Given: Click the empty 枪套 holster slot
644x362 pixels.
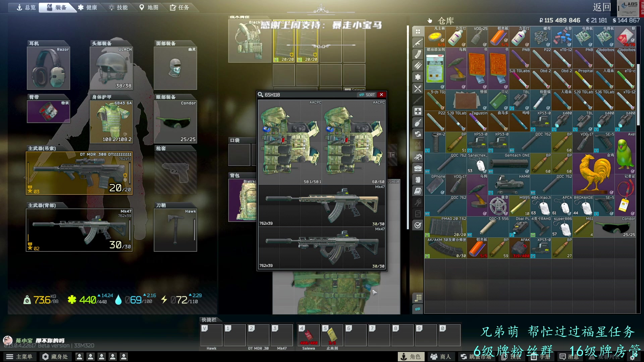Looking at the screenshot, I should click(175, 173).
